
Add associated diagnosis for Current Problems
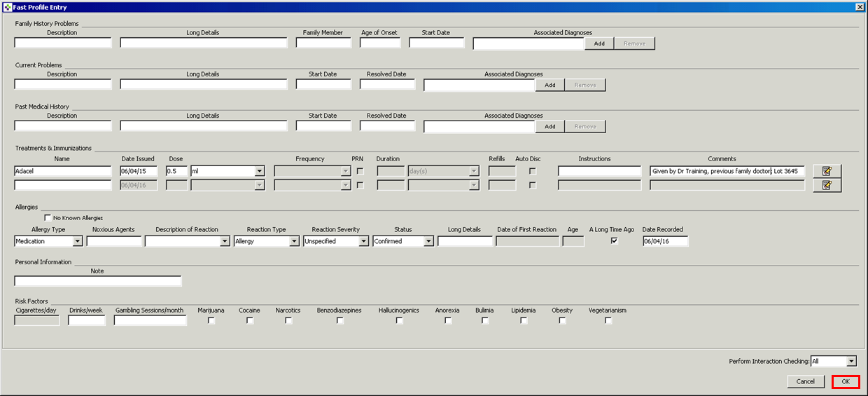(x=550, y=85)
